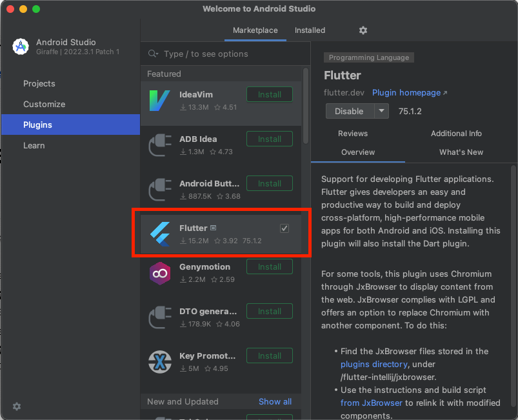The height and width of the screenshot is (420, 518).
Task: Click the ADB Idea plugin icon
Action: point(159,145)
